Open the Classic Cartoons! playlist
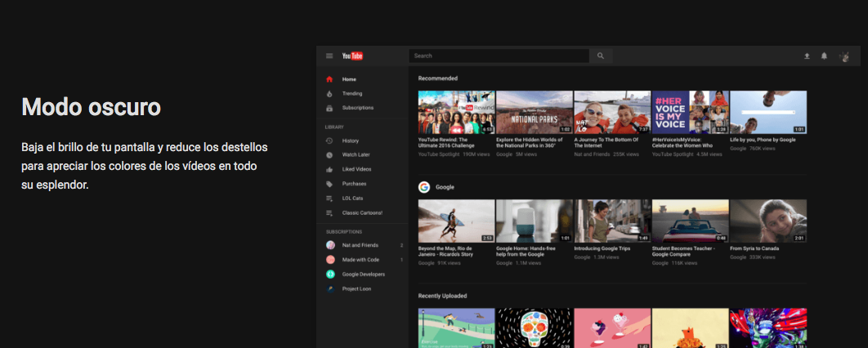 [x=362, y=213]
